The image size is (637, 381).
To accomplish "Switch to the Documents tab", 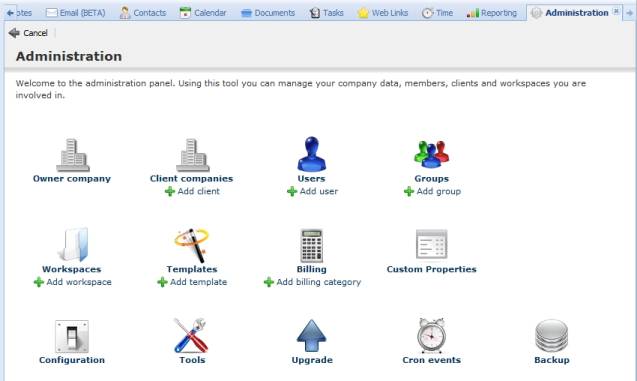I will pos(268,13).
